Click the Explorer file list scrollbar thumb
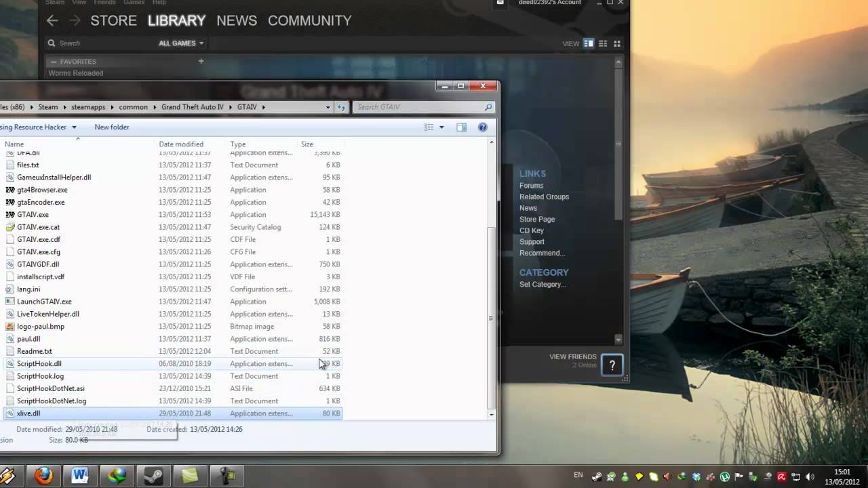 [x=492, y=317]
